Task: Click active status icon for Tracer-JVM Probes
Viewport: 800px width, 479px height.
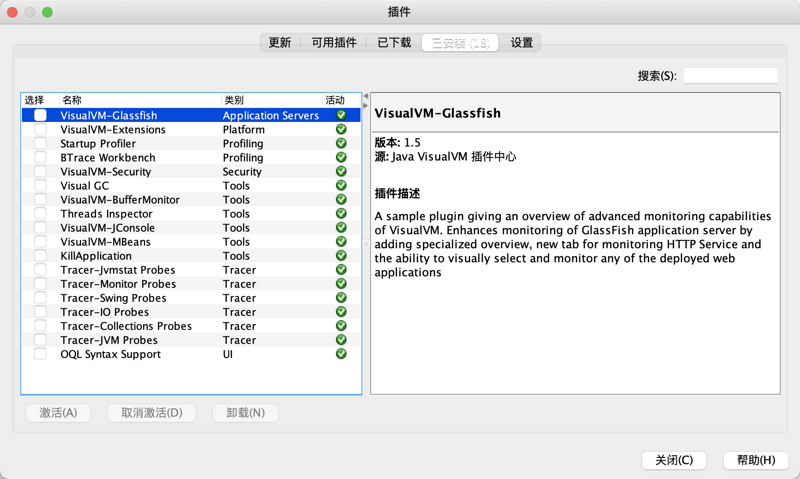Action: [x=341, y=340]
